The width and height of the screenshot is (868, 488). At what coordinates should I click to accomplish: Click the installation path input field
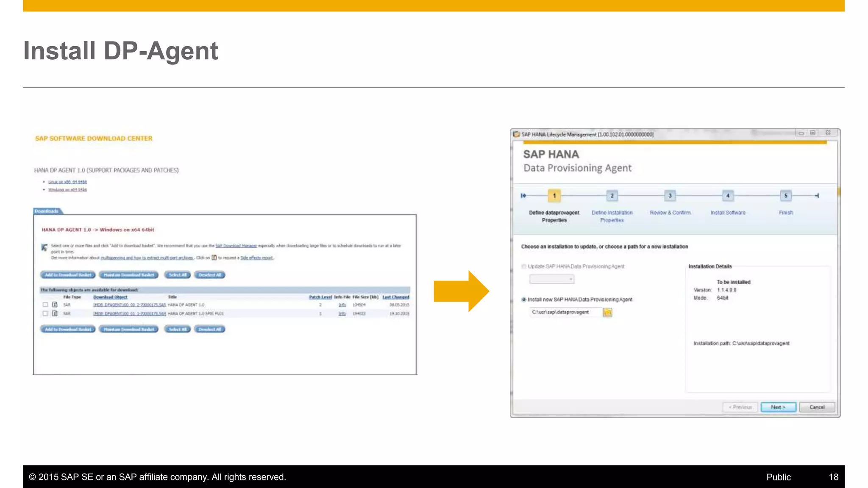tap(565, 312)
